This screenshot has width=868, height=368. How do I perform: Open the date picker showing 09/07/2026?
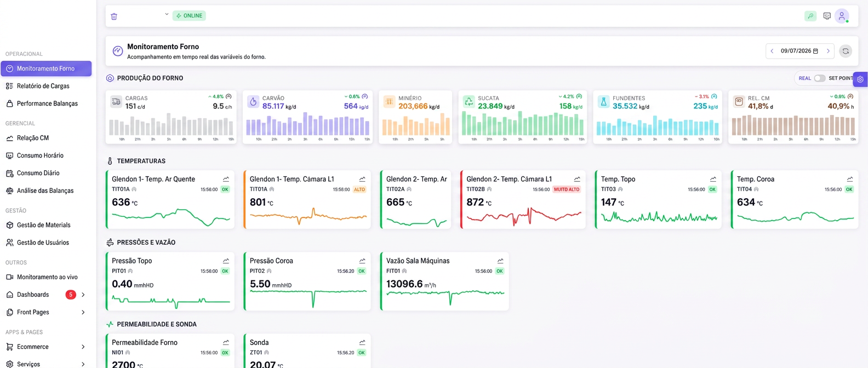pyautogui.click(x=800, y=51)
